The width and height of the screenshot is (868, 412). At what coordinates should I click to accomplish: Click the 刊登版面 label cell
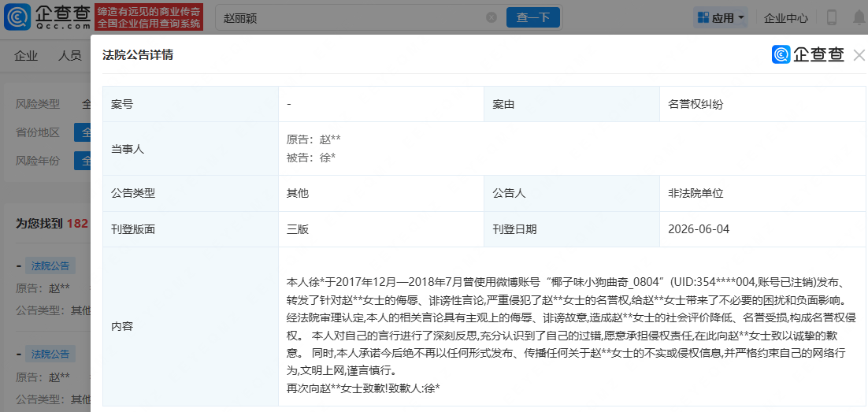pyautogui.click(x=191, y=228)
